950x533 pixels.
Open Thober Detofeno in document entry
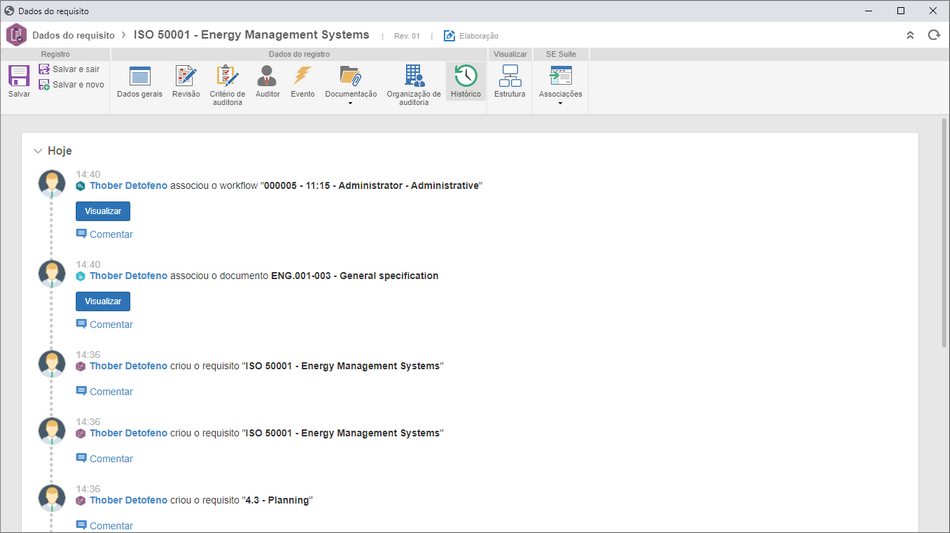click(128, 276)
